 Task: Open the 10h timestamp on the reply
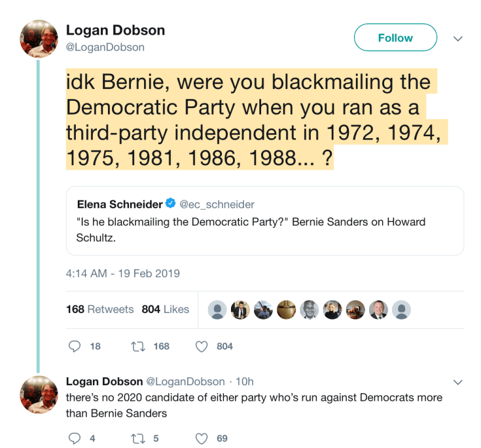point(245,381)
